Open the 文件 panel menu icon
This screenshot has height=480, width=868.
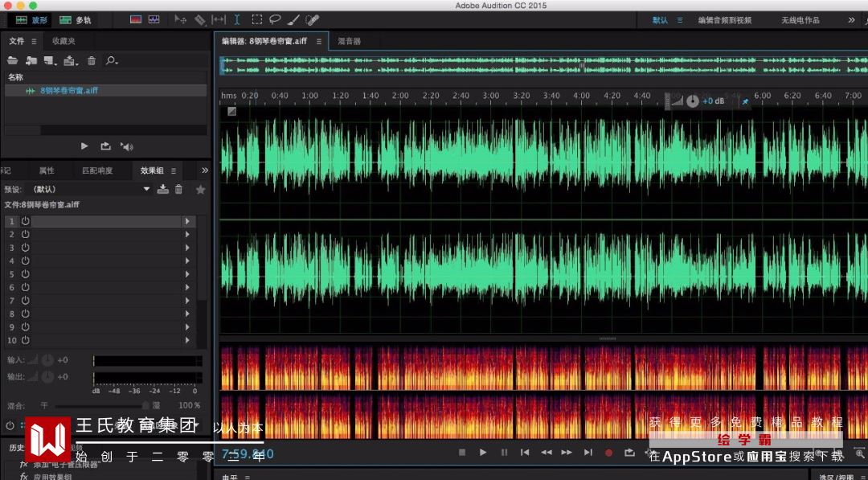click(x=34, y=41)
